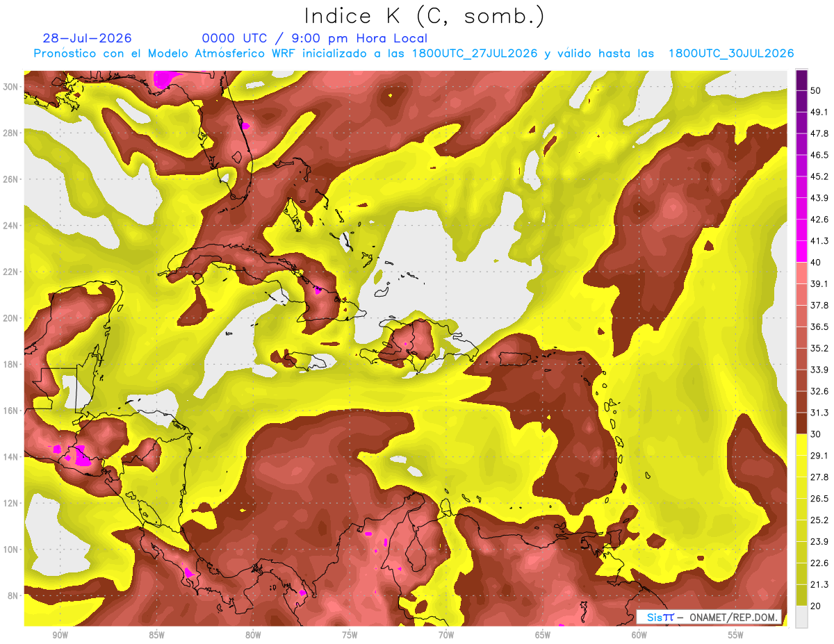
Task: Click the 75W longitude axis label
Action: 350,635
